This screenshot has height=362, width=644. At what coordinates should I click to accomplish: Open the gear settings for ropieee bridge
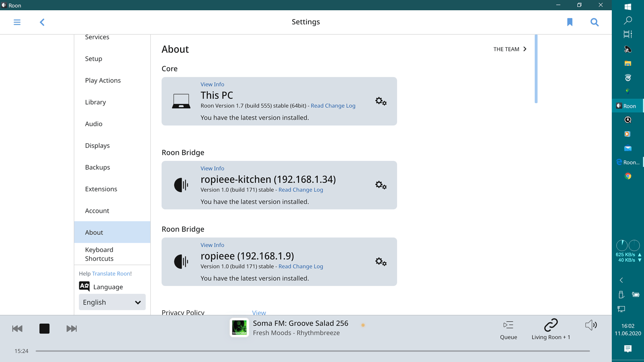[x=381, y=262]
